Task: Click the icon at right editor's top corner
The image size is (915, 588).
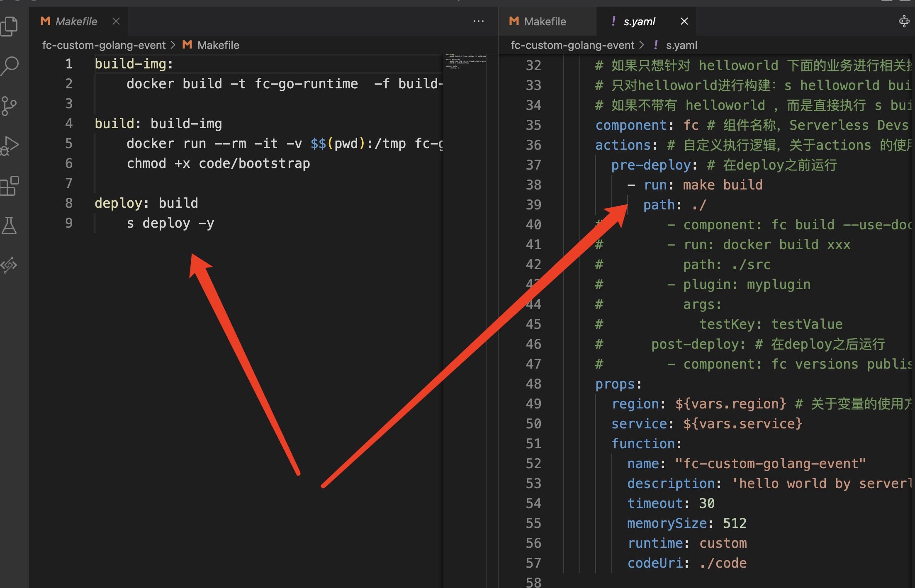Action: [x=904, y=21]
